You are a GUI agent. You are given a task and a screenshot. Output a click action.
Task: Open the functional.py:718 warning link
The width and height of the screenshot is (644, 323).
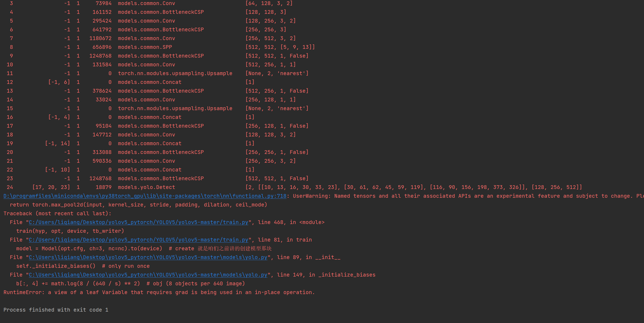point(145,196)
